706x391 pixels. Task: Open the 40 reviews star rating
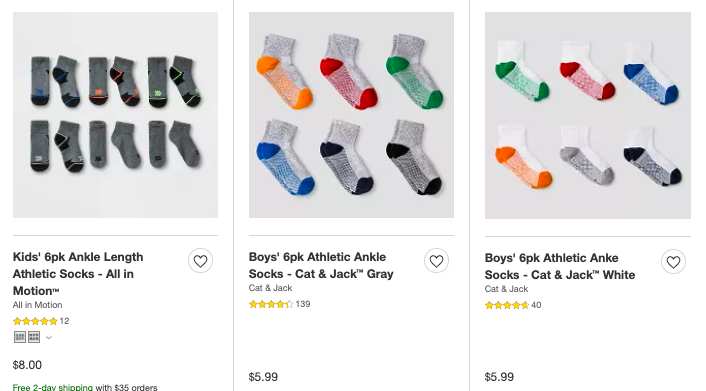(x=513, y=305)
